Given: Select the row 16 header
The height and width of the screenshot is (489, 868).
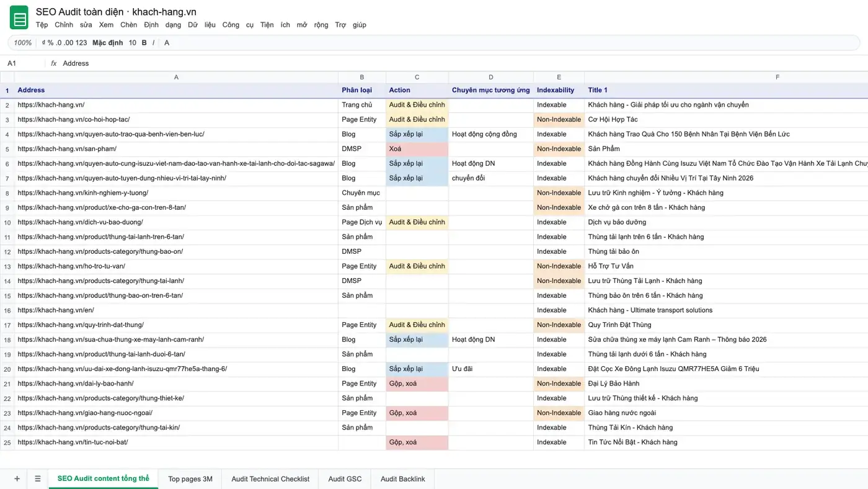Looking at the screenshot, I should pyautogui.click(x=7, y=310).
